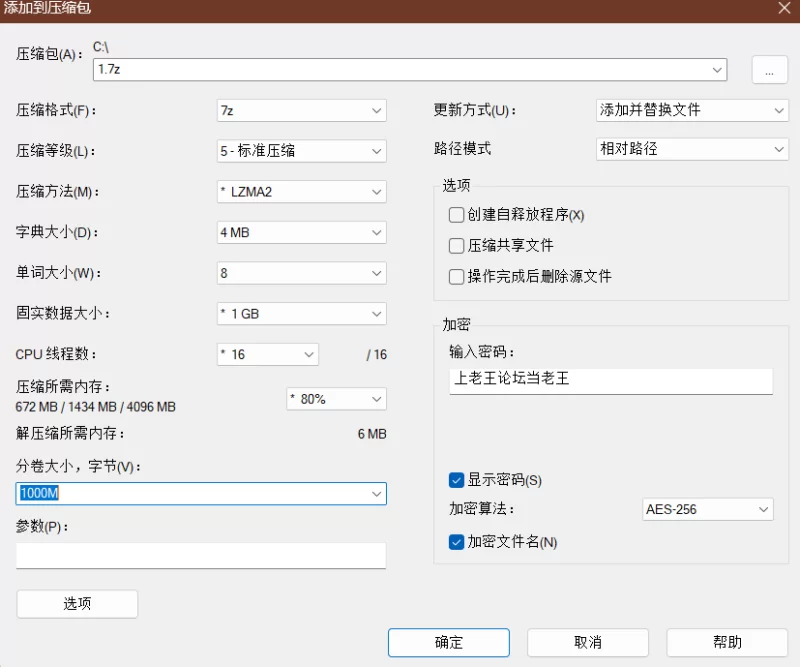Click inside the 参数 parameters field
The width and height of the screenshot is (800, 667).
(200, 555)
